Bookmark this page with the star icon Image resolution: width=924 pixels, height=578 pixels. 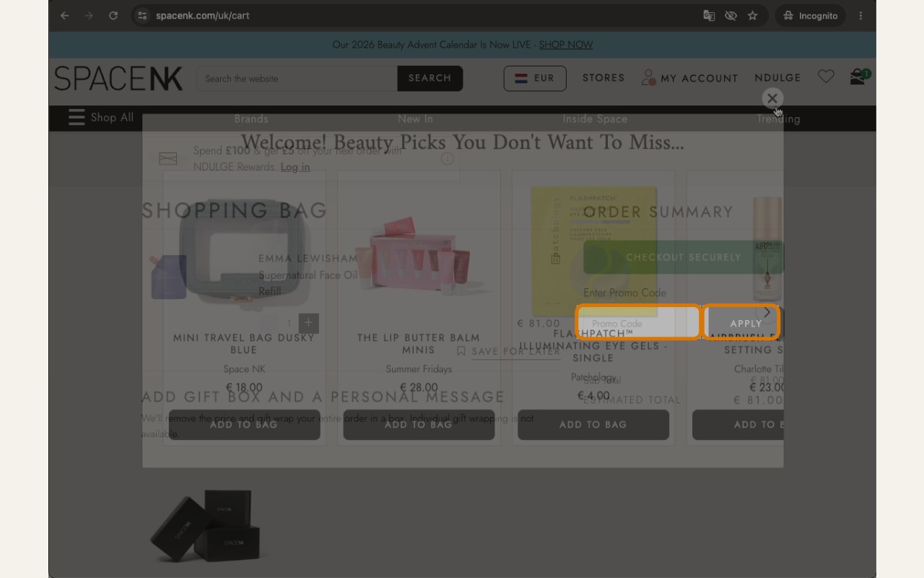coord(753,15)
